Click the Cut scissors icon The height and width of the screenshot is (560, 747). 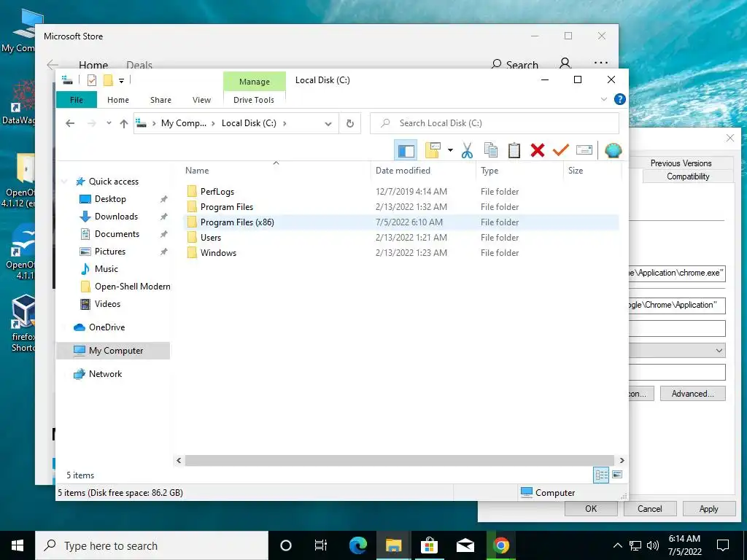467,150
